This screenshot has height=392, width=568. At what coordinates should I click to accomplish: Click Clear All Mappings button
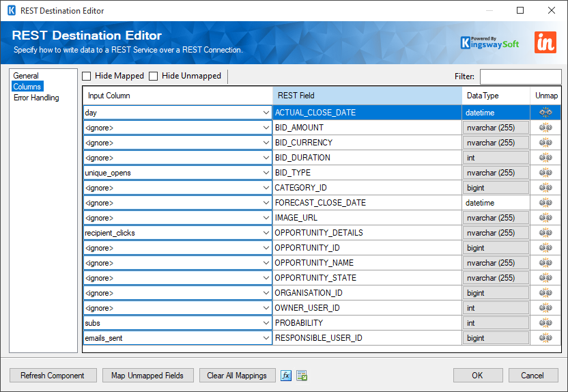pyautogui.click(x=238, y=376)
